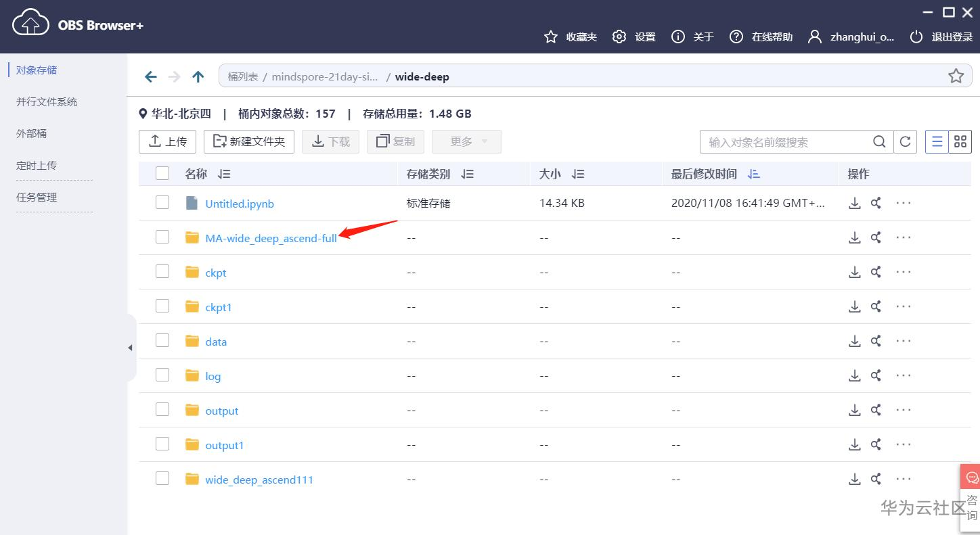Open 外部桶 in the sidebar
The image size is (980, 535).
point(32,133)
